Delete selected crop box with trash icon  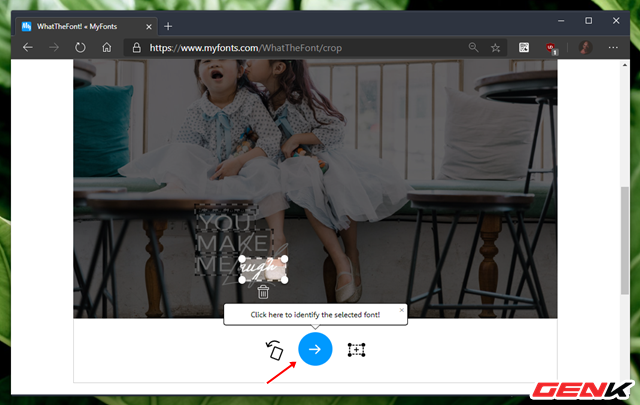(x=263, y=292)
